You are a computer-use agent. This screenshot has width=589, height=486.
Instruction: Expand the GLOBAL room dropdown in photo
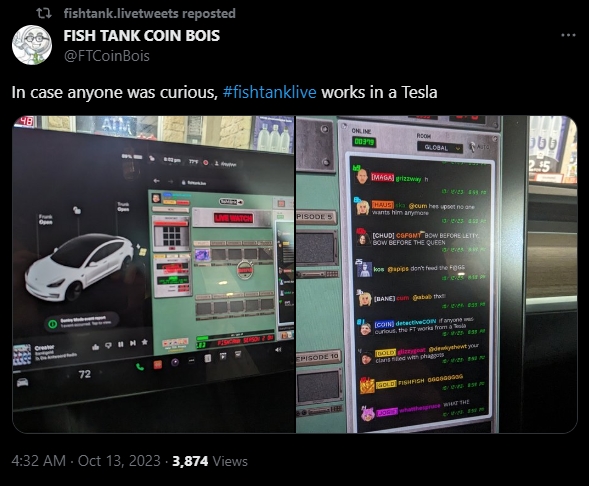coord(440,148)
